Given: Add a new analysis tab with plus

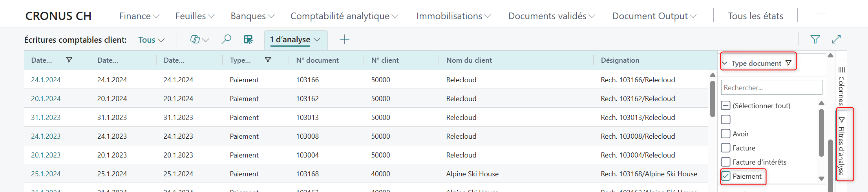Looking at the screenshot, I should (x=344, y=40).
